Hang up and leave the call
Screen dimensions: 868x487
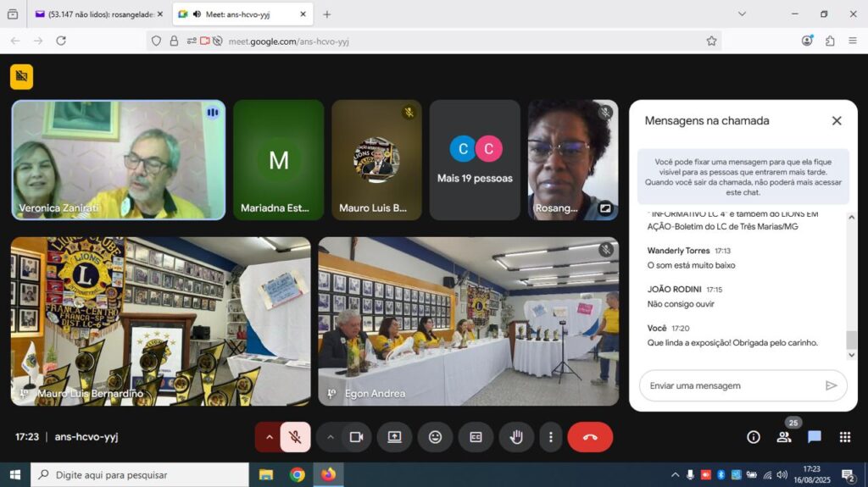[x=590, y=437]
